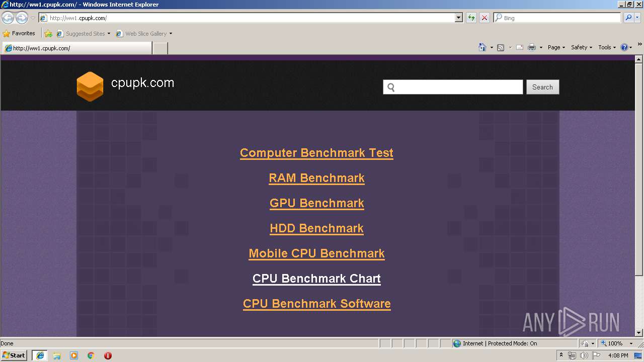Click the cpupk.com orange logo
The image size is (644, 362).
[x=90, y=86]
